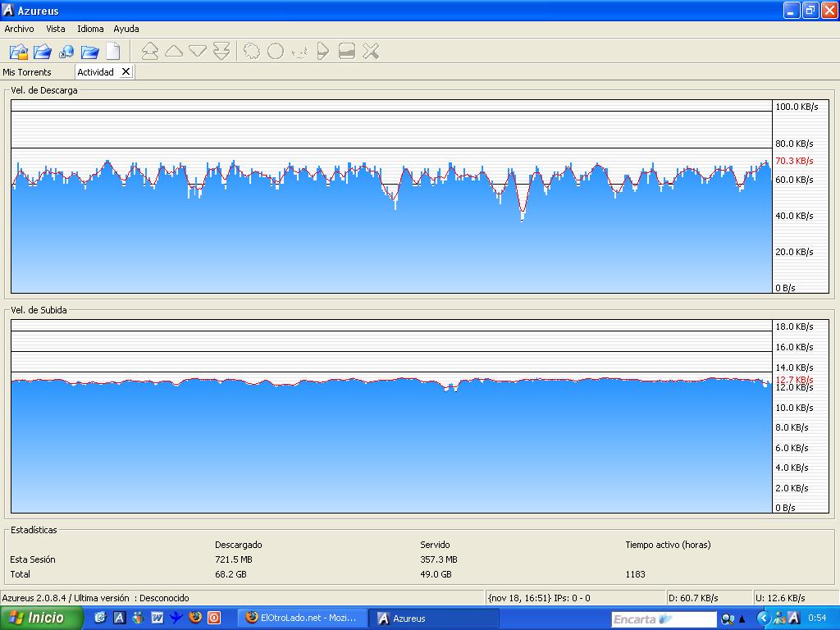Select the Actividad tab
Screen dimensions: 840x630
[x=95, y=72]
